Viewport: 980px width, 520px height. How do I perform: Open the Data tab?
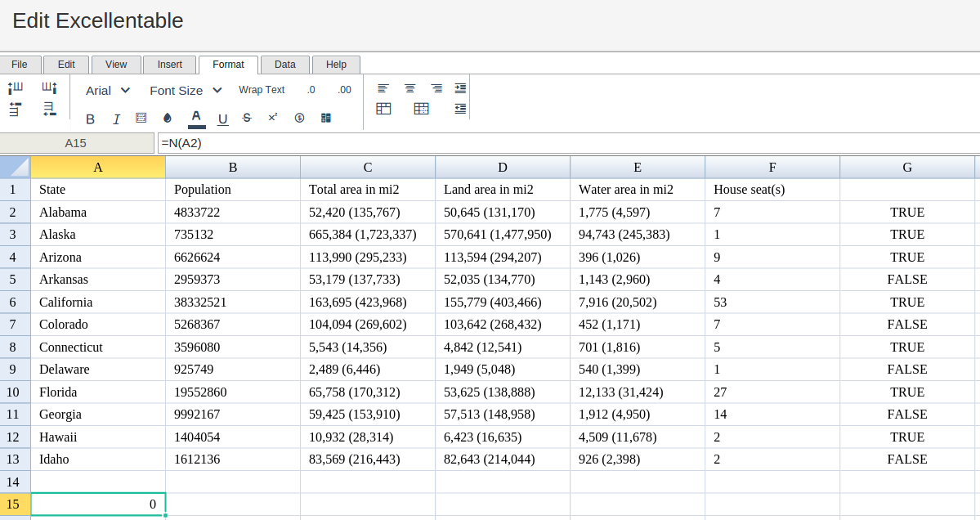click(284, 65)
